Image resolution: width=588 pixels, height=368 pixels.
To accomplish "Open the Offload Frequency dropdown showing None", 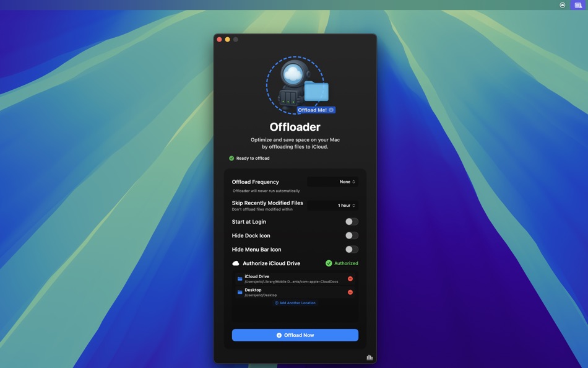I will [x=332, y=182].
